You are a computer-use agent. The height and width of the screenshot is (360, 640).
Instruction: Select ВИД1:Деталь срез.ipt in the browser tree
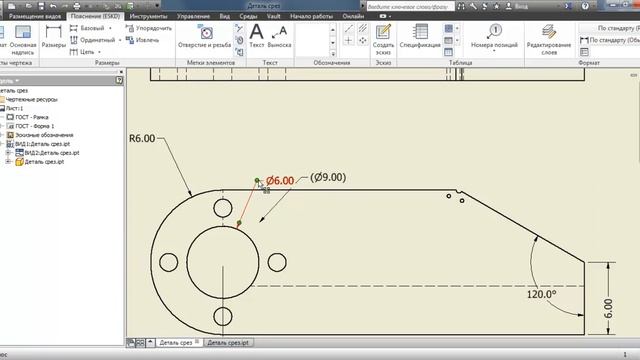coord(42,144)
